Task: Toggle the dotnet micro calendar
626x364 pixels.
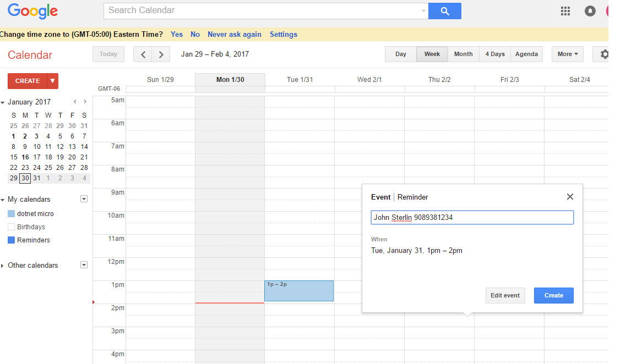Action: pyautogui.click(x=11, y=214)
